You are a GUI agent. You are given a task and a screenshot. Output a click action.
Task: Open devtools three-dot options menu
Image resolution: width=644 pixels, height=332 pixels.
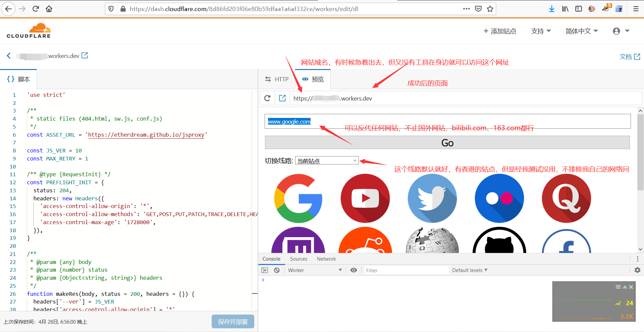point(637,259)
